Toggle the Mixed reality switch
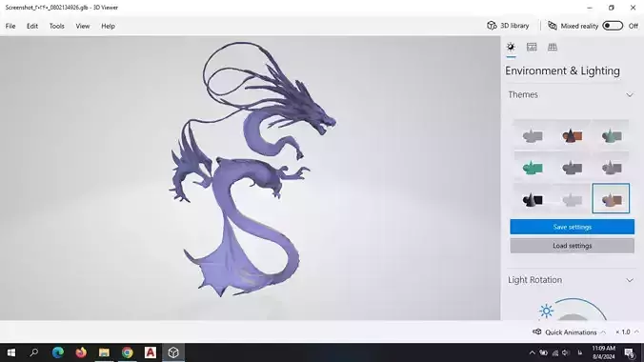 (x=613, y=26)
